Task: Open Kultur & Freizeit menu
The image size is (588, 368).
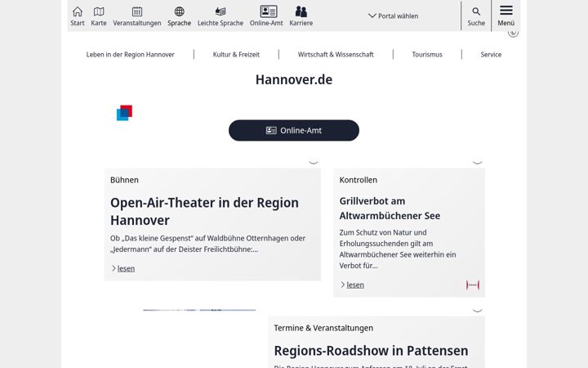Action: pyautogui.click(x=236, y=55)
